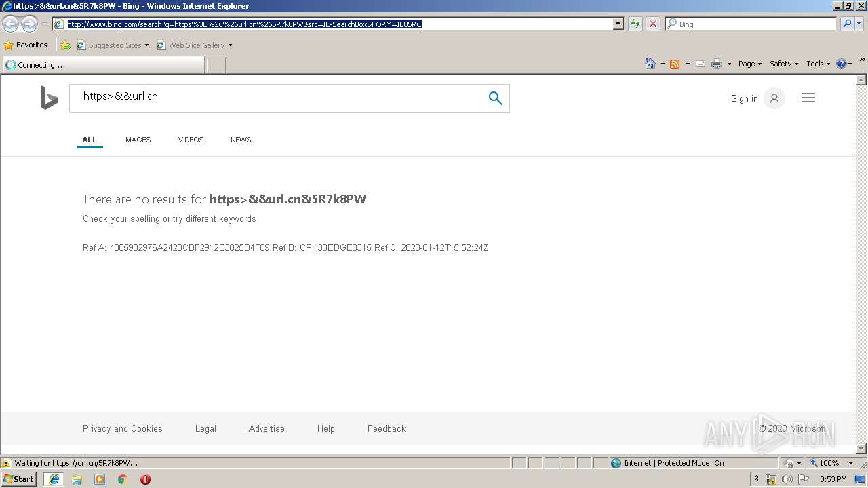The height and width of the screenshot is (488, 868).
Task: Open Privacy and Cookies footer link
Action: point(123,428)
